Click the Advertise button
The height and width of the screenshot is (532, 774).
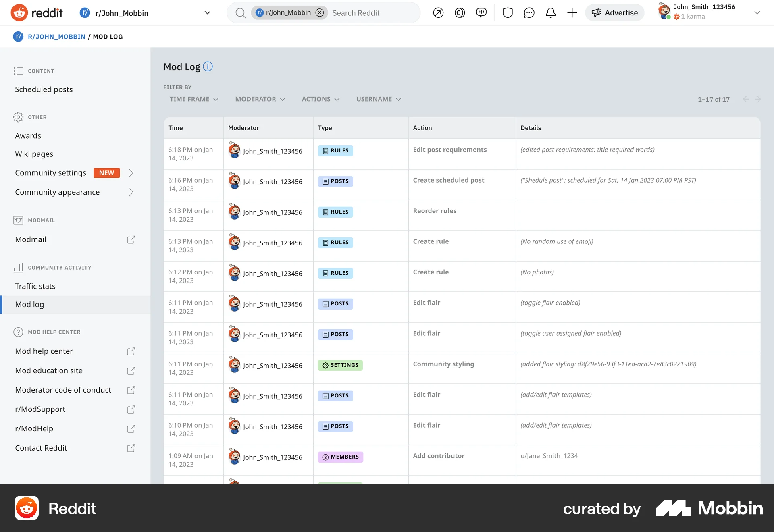pos(614,12)
